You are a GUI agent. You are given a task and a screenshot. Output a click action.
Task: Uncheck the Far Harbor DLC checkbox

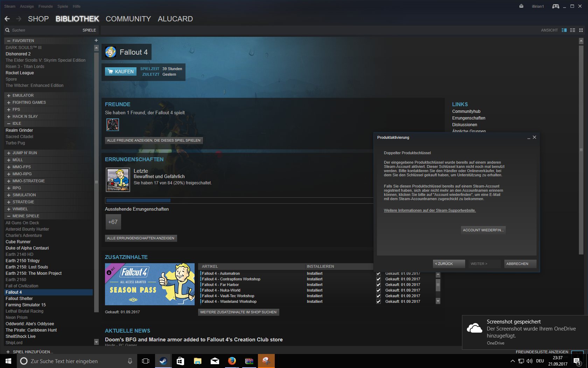coord(378,285)
